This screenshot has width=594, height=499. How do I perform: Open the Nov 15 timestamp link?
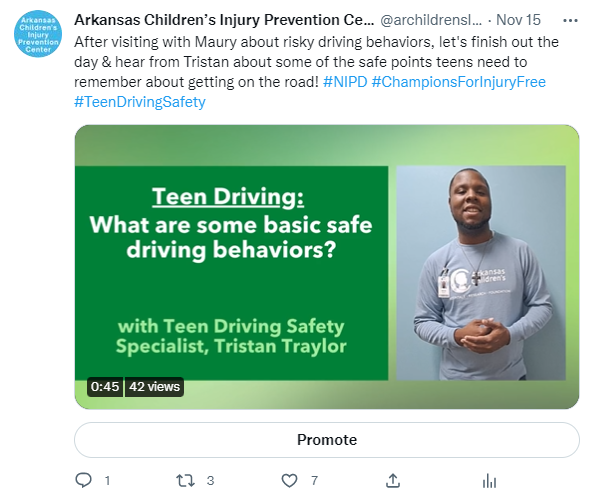518,20
